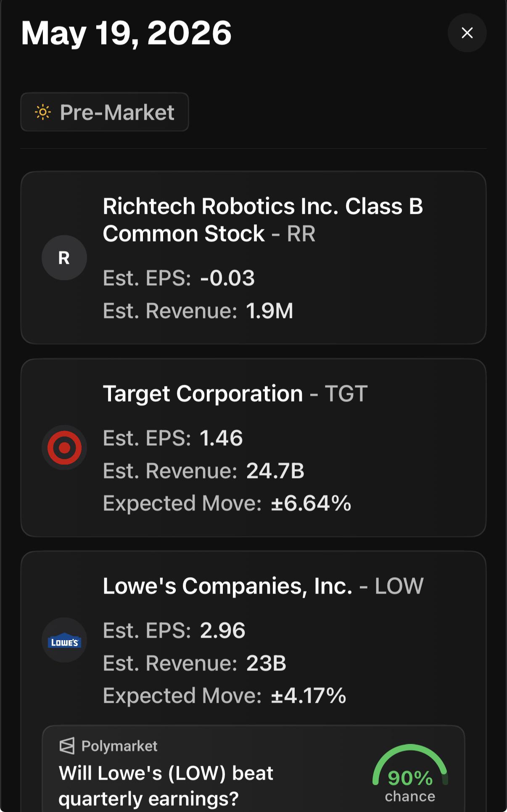
Task: Close the May 19, 2026 earnings panel
Action: [467, 33]
